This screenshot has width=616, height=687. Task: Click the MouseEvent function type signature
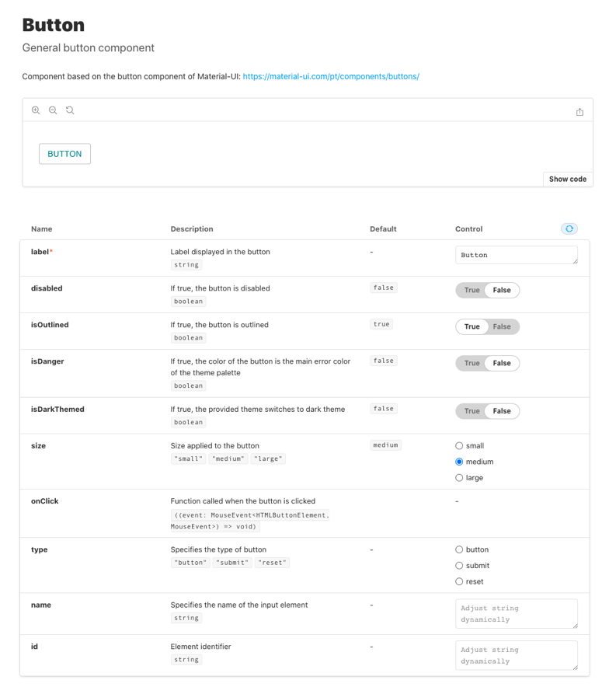click(x=250, y=521)
